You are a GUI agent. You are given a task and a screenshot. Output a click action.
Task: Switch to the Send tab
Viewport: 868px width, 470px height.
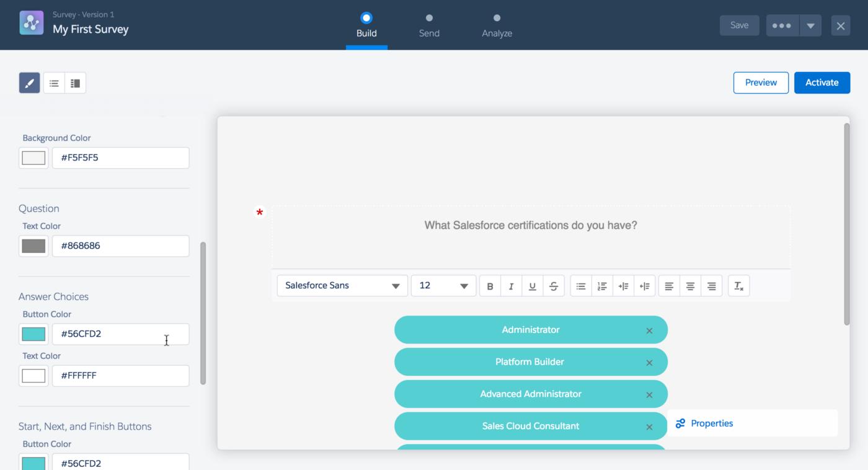(x=429, y=25)
